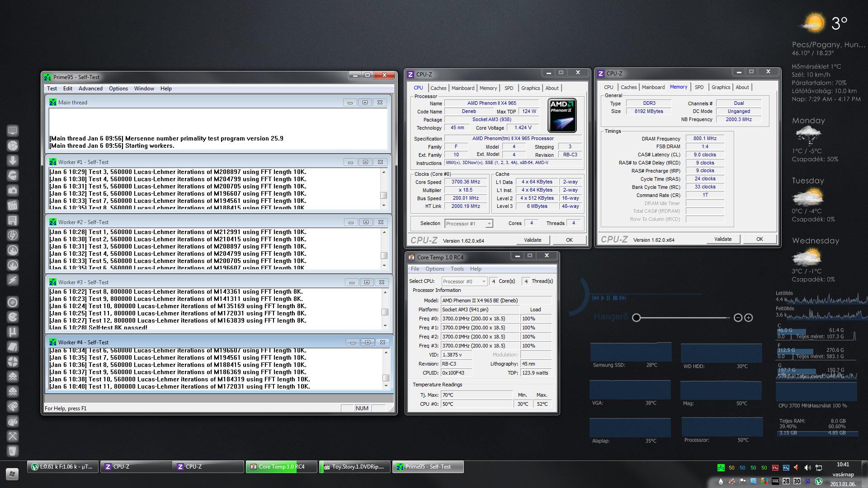Open the Options menu in Prime95
Viewport: 868px width, 488px height.
pyautogui.click(x=118, y=89)
